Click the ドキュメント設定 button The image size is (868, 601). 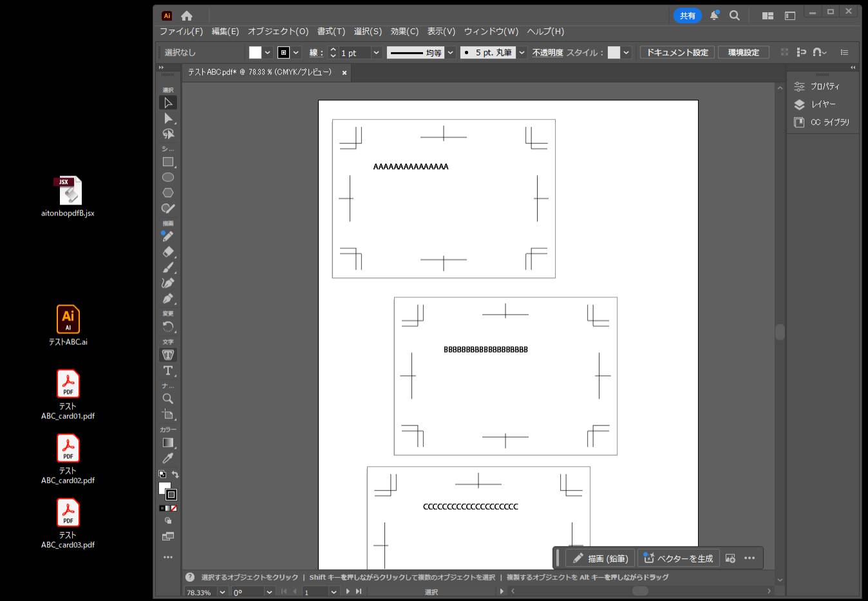coord(677,53)
